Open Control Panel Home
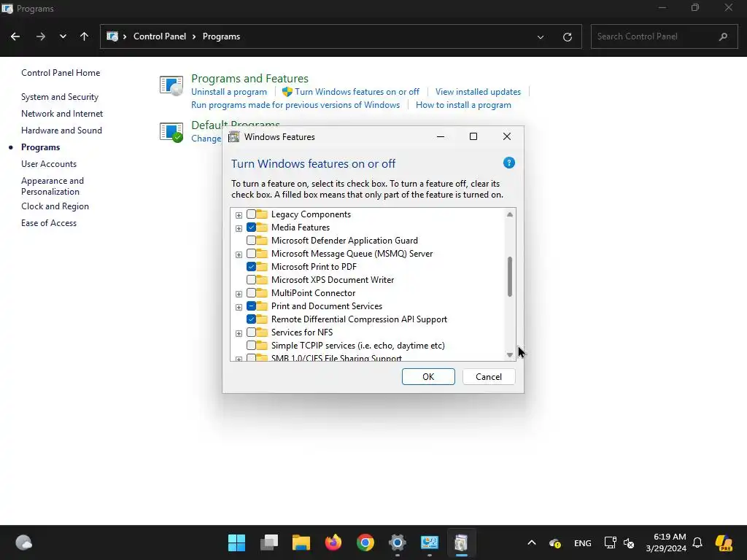The height and width of the screenshot is (560, 747). tap(61, 73)
